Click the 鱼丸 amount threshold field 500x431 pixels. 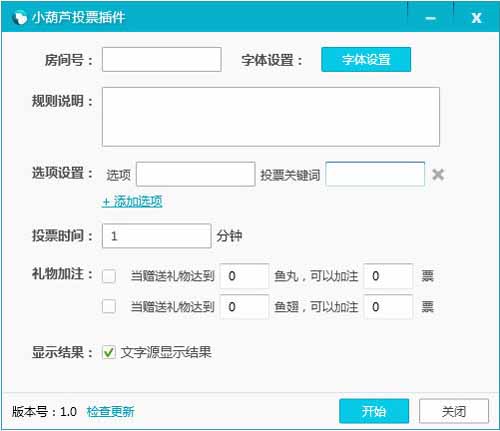244,276
